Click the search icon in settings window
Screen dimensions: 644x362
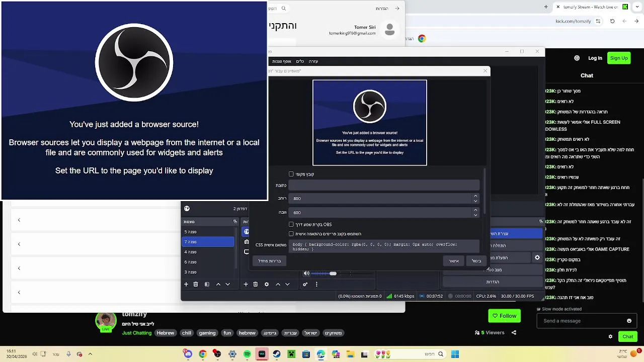pyautogui.click(x=284, y=9)
